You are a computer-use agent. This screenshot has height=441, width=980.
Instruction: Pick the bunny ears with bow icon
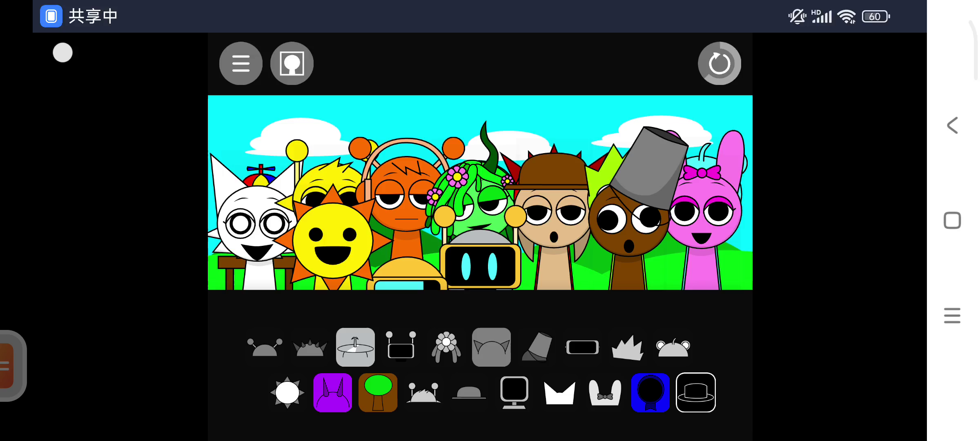(x=605, y=392)
